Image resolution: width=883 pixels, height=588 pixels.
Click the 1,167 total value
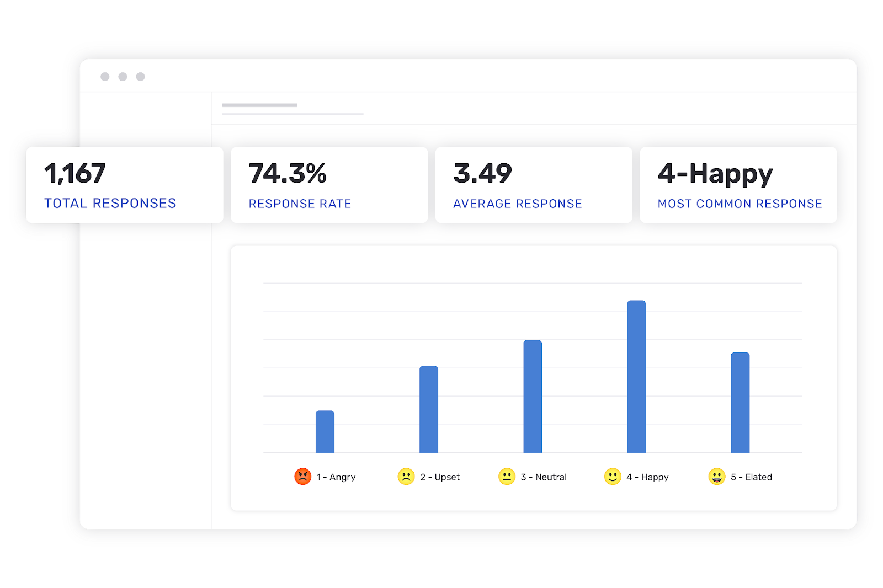coord(75,174)
